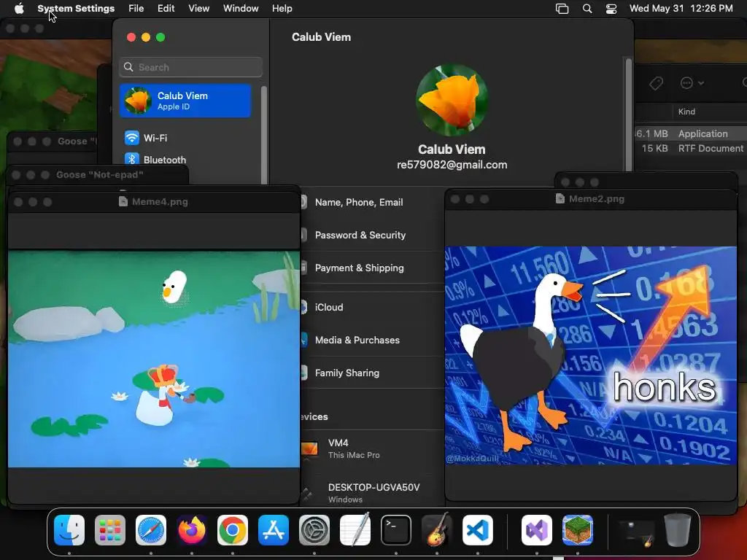The width and height of the screenshot is (747, 560).
Task: Open the View menu
Action: (x=198, y=8)
